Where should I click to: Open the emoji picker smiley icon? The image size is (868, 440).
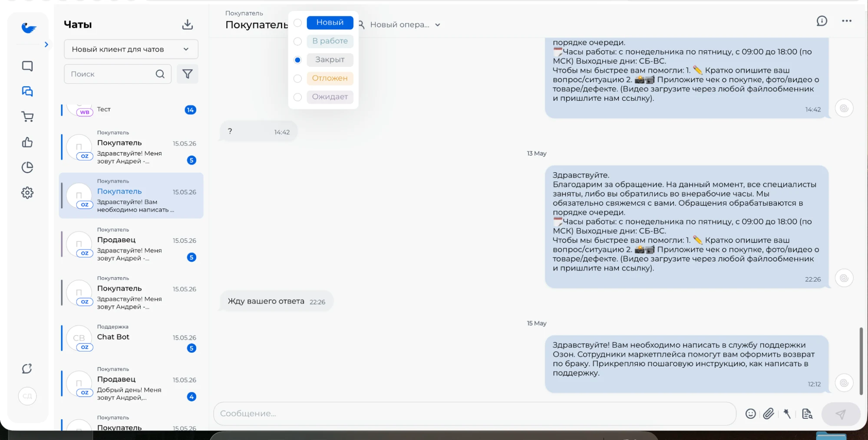click(750, 414)
